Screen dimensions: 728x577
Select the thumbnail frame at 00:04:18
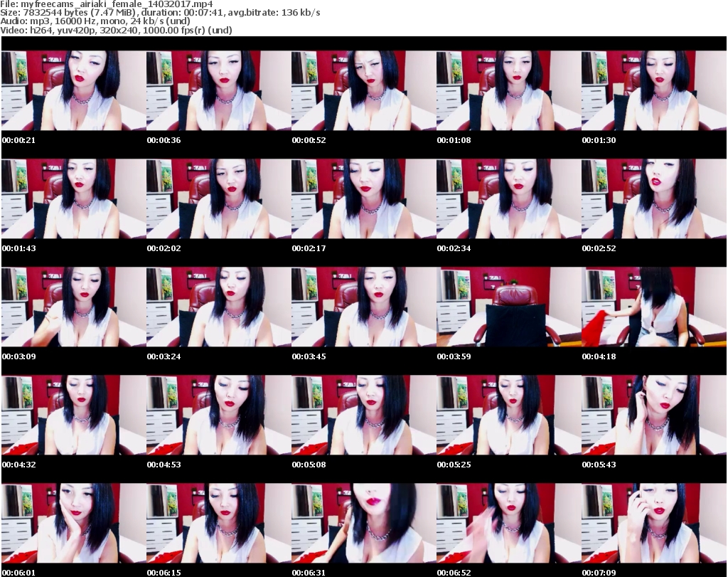654,307
